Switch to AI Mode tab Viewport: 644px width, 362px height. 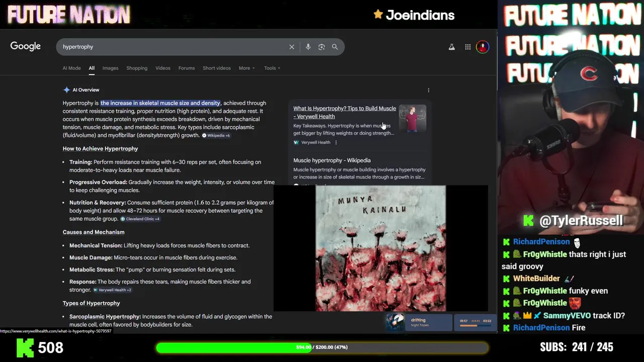coord(71,68)
